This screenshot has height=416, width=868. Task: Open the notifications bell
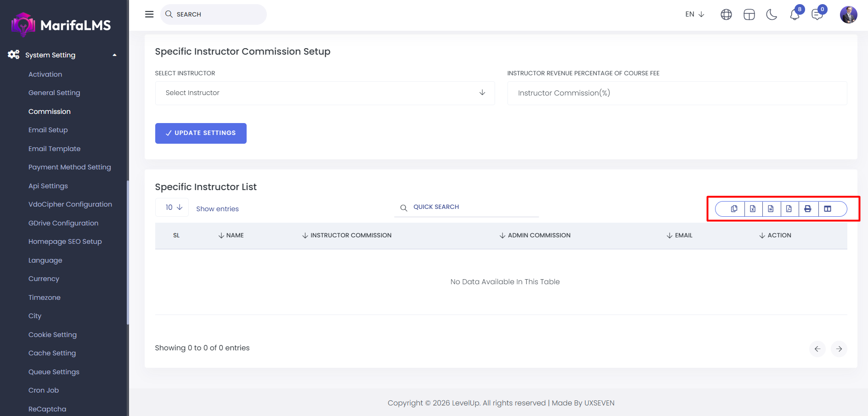795,15
